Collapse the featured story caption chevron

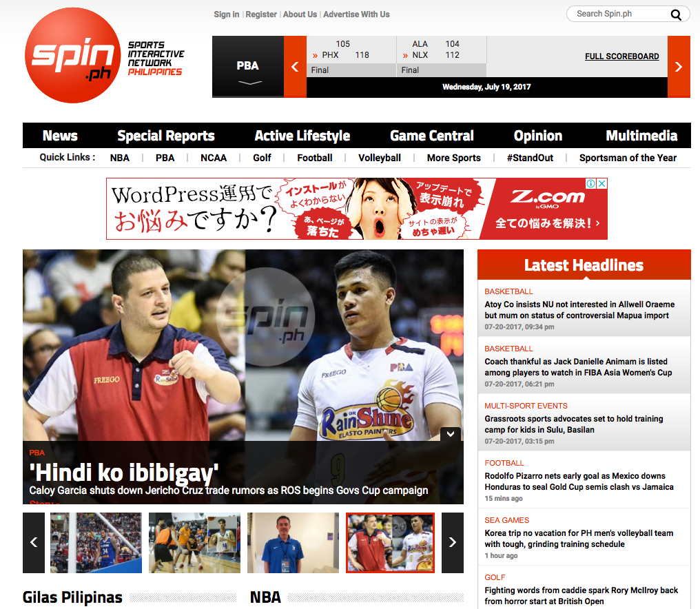[451, 433]
